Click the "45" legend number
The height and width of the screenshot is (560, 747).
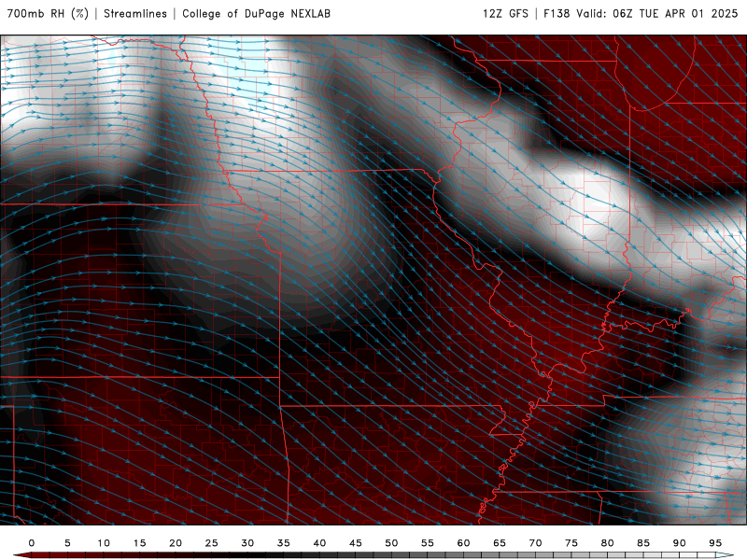(x=356, y=543)
